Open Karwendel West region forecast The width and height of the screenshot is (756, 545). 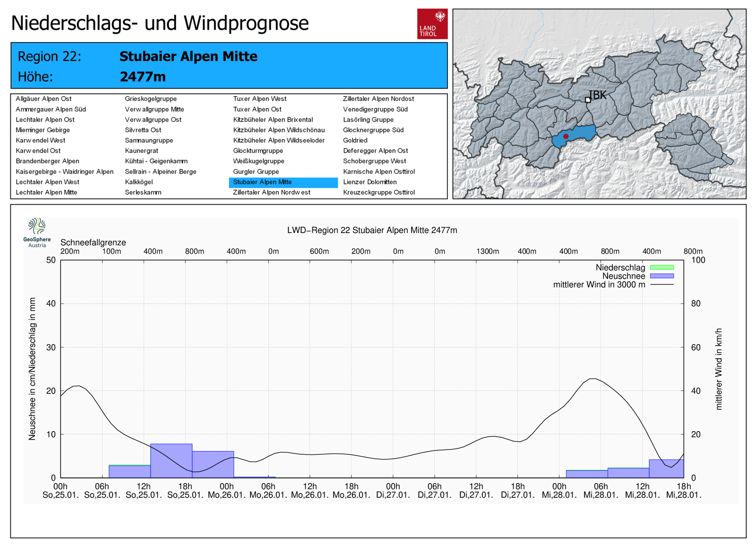(40, 140)
